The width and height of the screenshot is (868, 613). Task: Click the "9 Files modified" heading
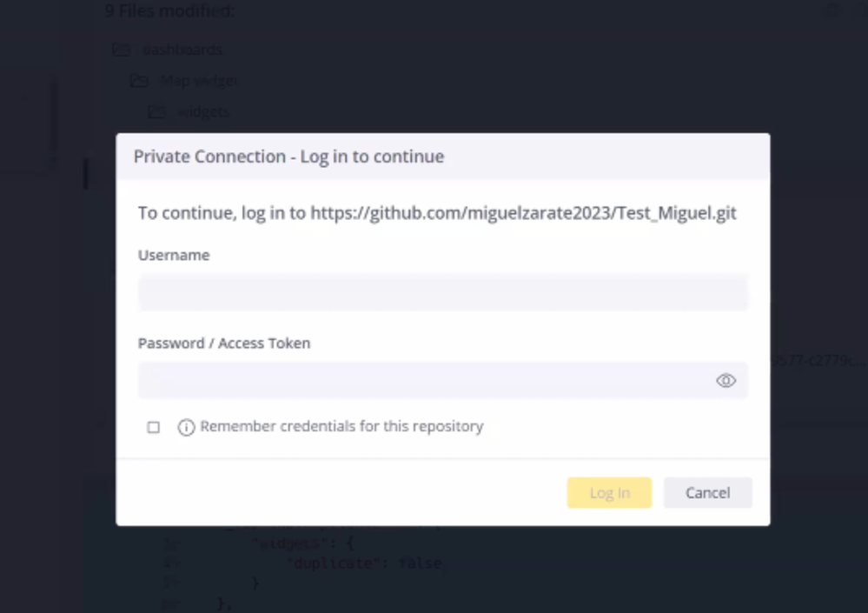[170, 11]
